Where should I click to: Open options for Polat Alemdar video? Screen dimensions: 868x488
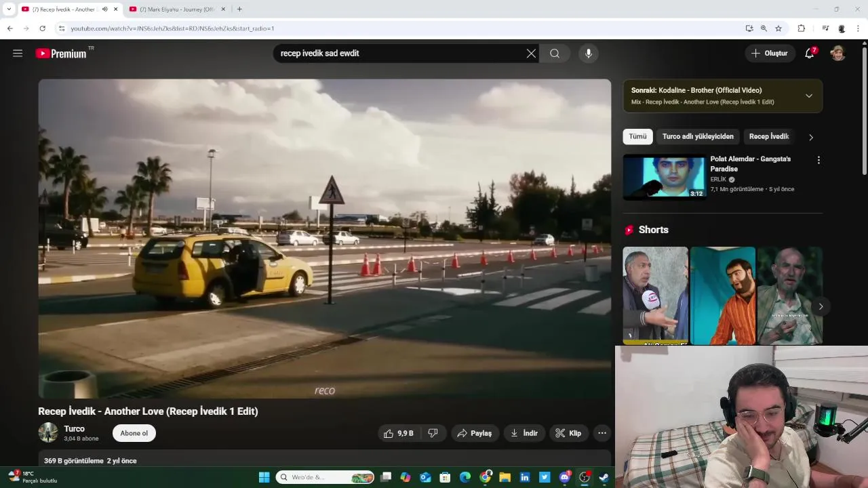(818, 161)
